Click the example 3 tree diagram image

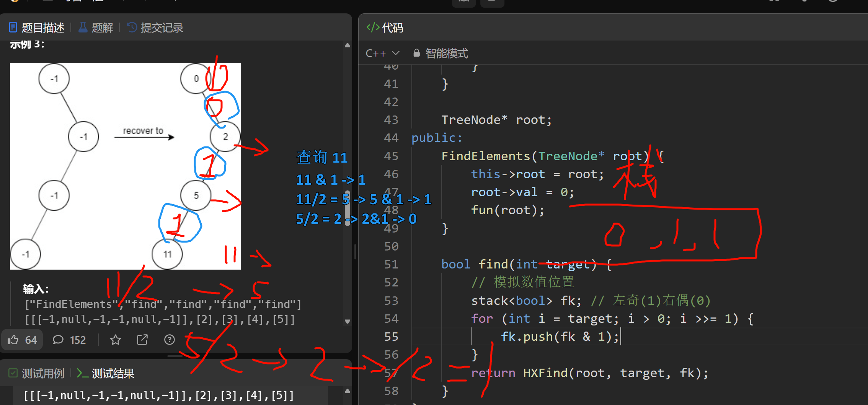pos(125,166)
